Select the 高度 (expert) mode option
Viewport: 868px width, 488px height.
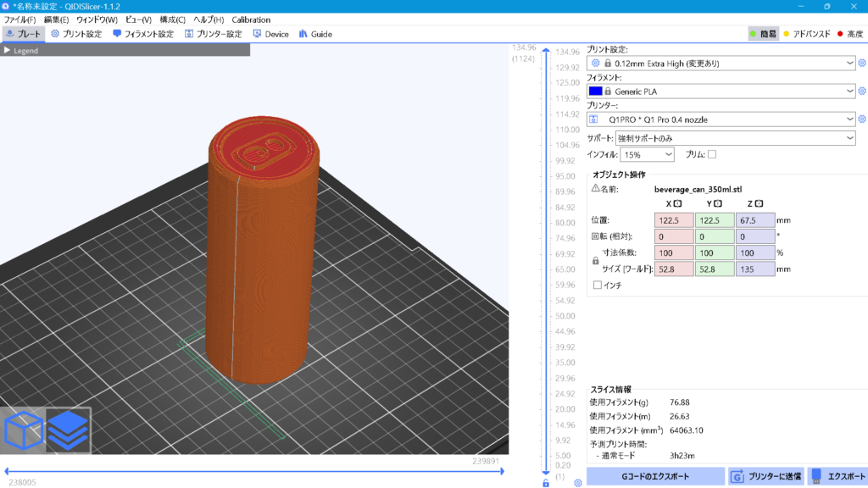tap(849, 34)
